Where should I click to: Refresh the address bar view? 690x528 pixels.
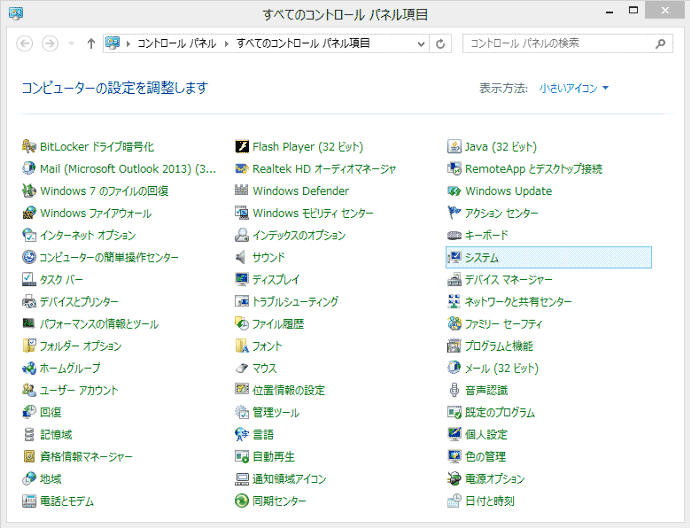pos(440,44)
